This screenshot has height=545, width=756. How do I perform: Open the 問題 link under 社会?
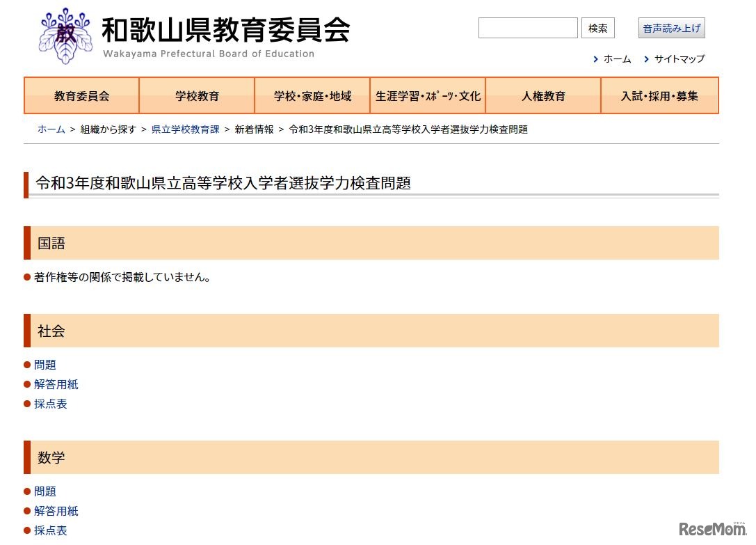45,365
